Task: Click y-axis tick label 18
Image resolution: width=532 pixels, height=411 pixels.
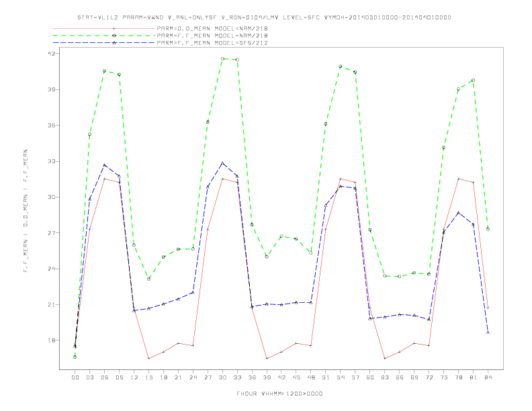Action: (x=52, y=340)
